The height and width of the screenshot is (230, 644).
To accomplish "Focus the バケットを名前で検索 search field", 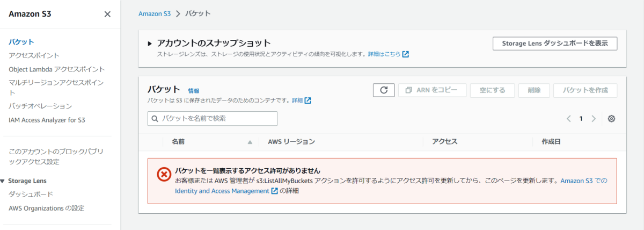I will [x=213, y=119].
